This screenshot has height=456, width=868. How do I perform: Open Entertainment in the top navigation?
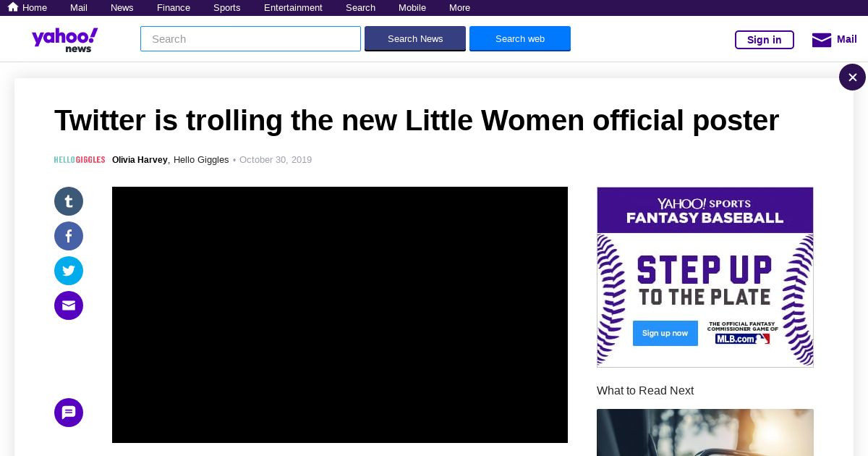(293, 8)
